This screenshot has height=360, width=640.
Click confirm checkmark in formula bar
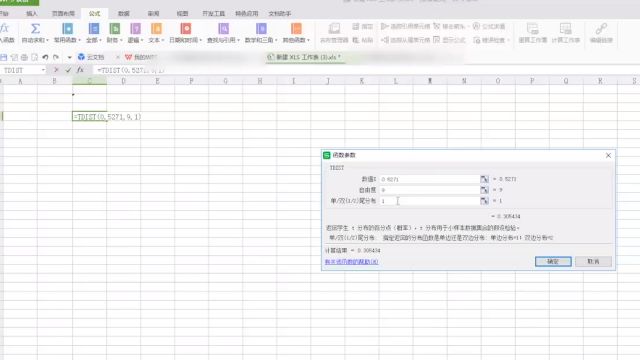pos(68,70)
